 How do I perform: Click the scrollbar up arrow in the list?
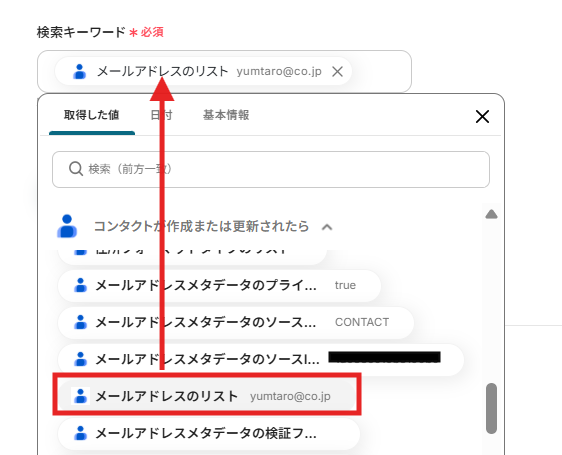pos(491,214)
